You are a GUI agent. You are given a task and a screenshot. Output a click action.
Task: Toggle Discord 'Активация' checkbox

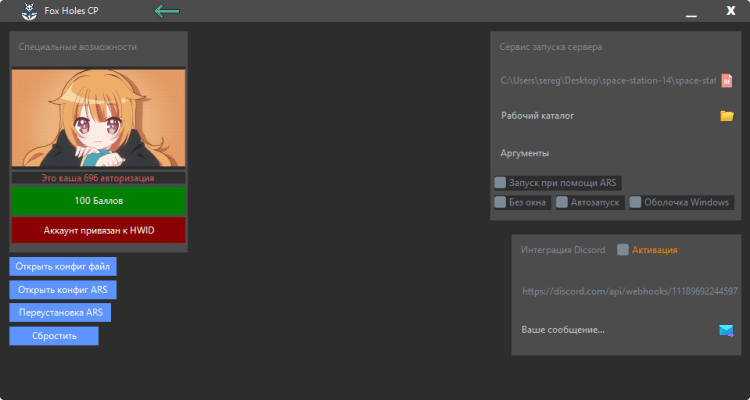tap(623, 250)
